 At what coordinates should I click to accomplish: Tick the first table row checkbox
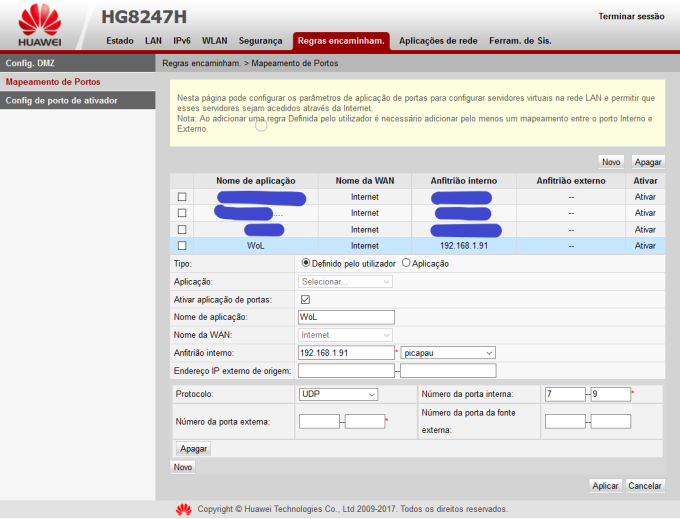[181, 197]
